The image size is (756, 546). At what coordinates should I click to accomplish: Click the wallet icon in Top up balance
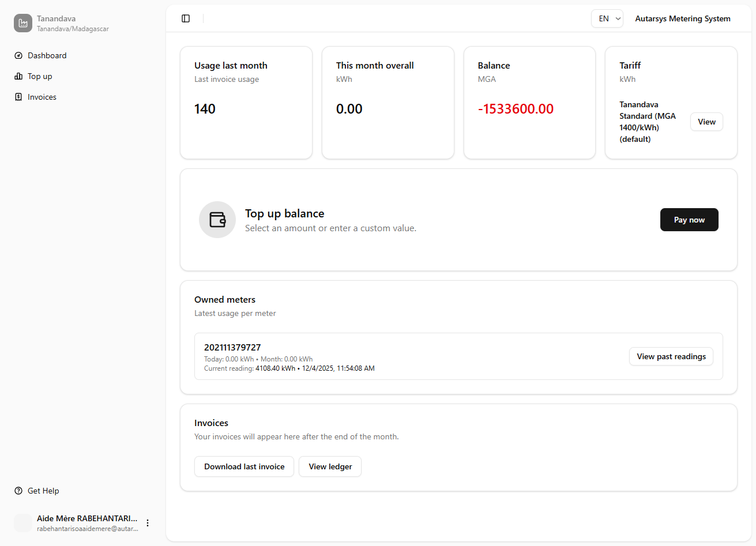click(217, 220)
